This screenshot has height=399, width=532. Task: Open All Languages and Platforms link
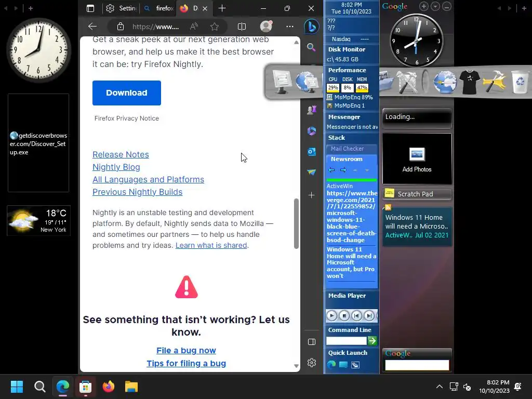(148, 179)
